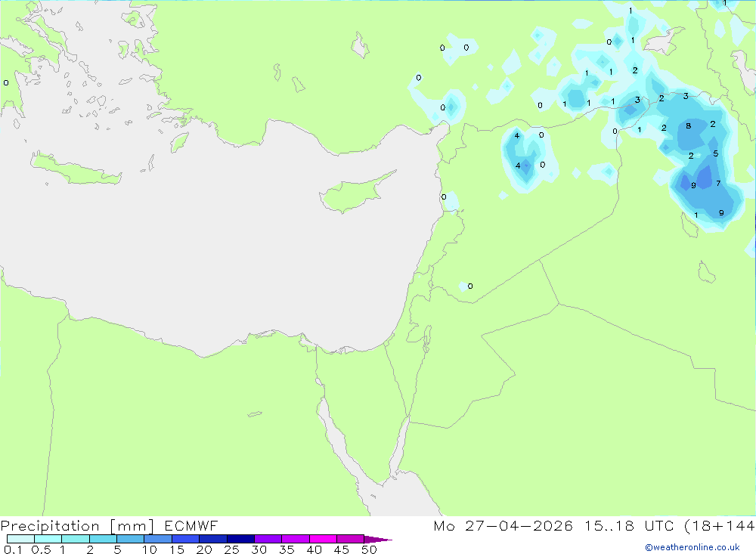
Task: Click the 30–35 mm violet legend swatch
Action: (268, 539)
